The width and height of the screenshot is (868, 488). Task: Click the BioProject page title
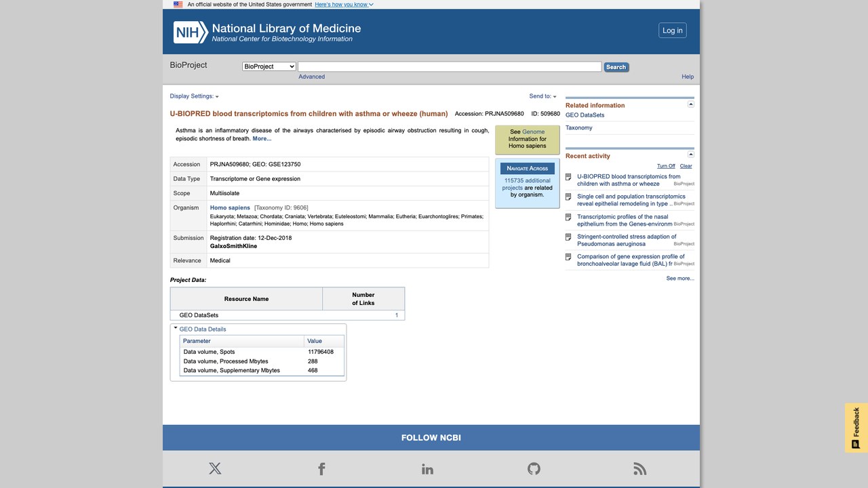[x=309, y=114]
